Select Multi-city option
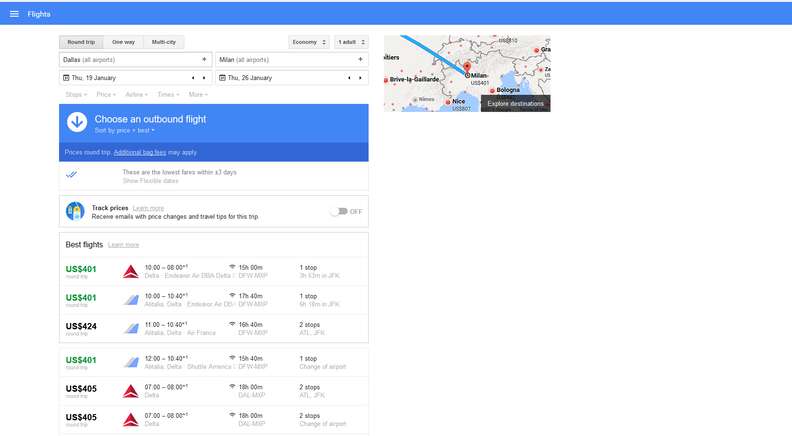792x436 pixels. coord(164,42)
